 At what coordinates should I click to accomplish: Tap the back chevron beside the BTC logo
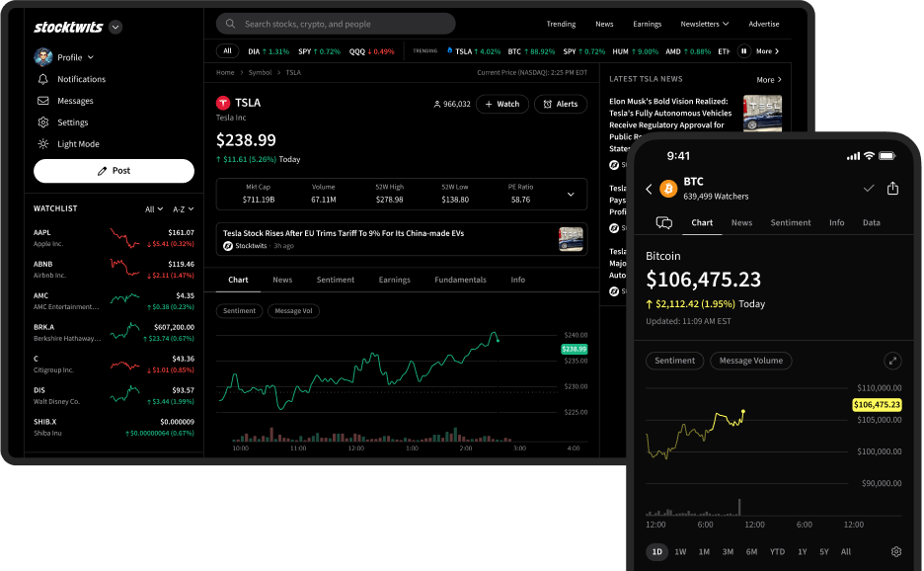coord(647,187)
